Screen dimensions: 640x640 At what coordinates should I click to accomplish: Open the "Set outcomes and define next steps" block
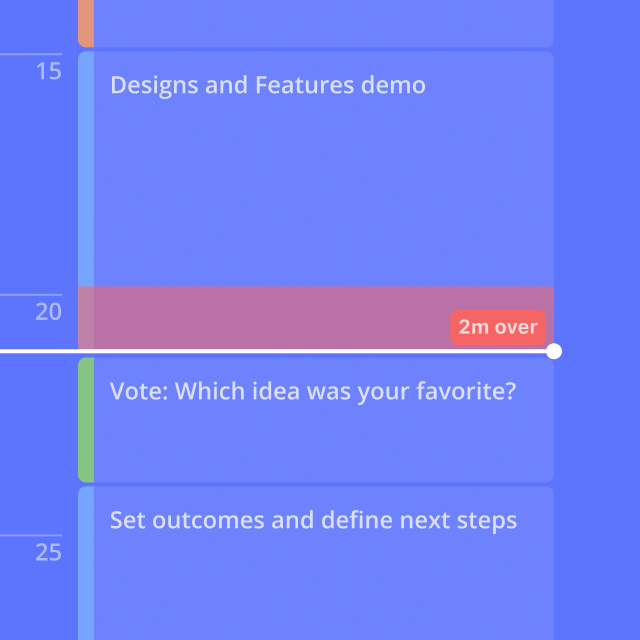313,520
